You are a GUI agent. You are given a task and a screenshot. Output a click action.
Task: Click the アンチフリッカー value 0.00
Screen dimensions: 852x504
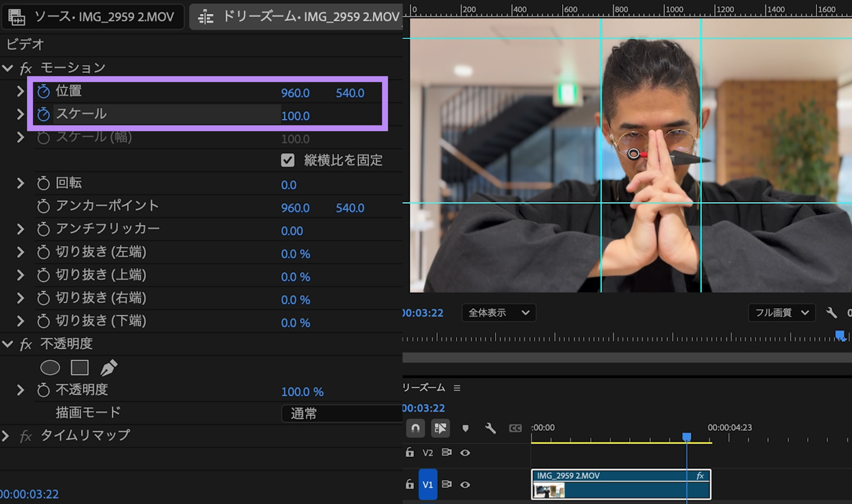292,231
